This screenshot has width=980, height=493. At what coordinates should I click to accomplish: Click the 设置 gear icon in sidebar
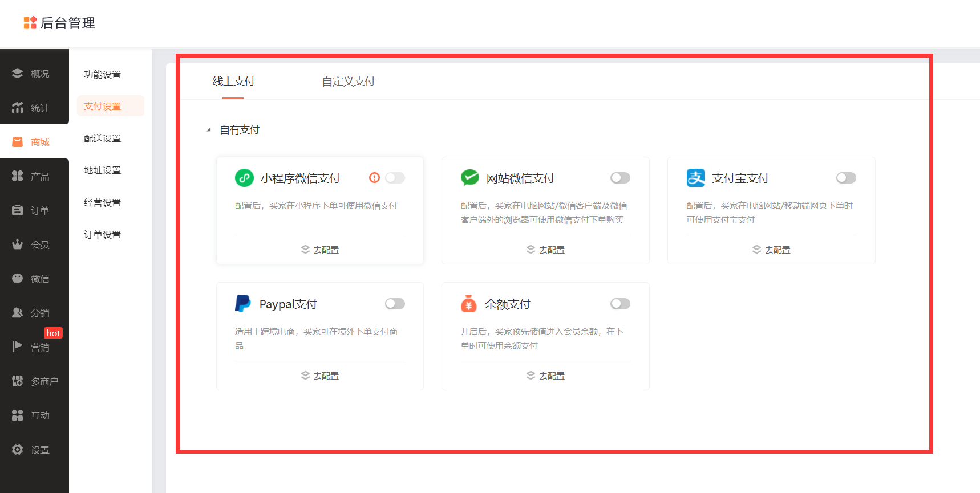[18, 450]
